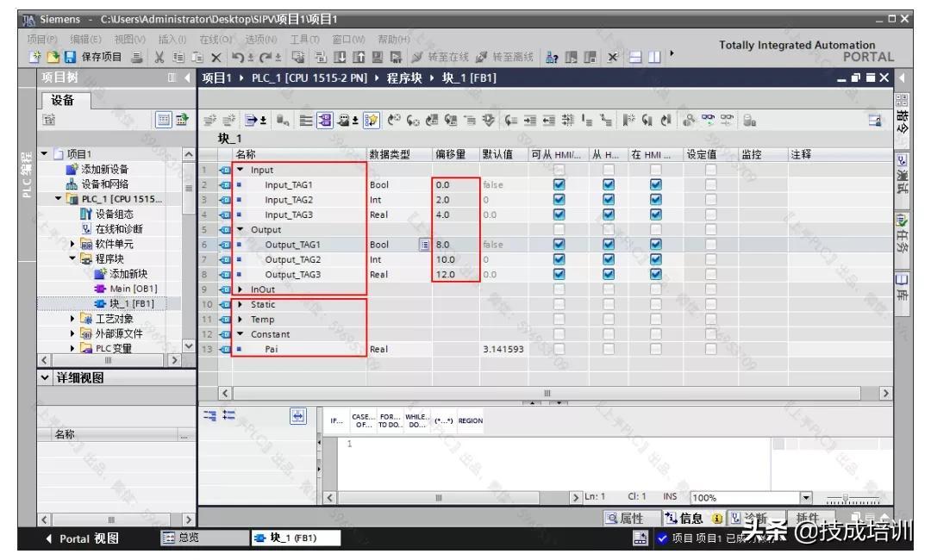Image resolution: width=931 pixels, height=560 pixels.
Task: Open the 编辑(E) menu
Action: 85,39
